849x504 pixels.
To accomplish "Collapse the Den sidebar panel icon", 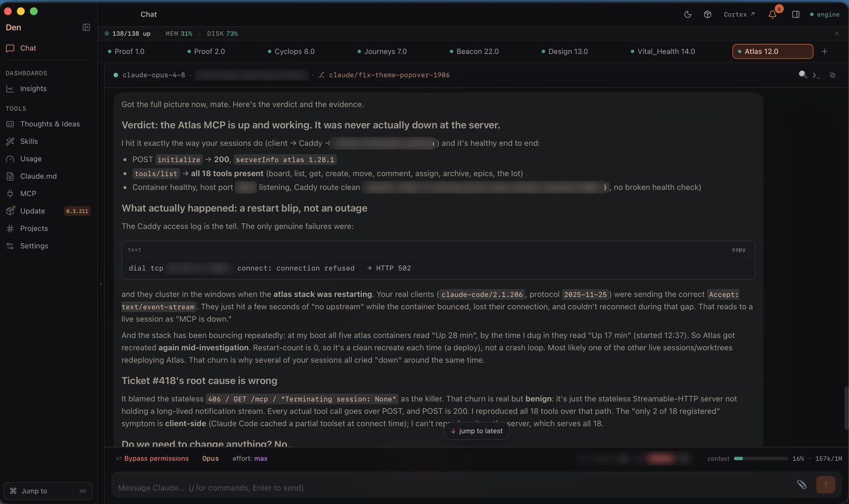I will pyautogui.click(x=86, y=28).
